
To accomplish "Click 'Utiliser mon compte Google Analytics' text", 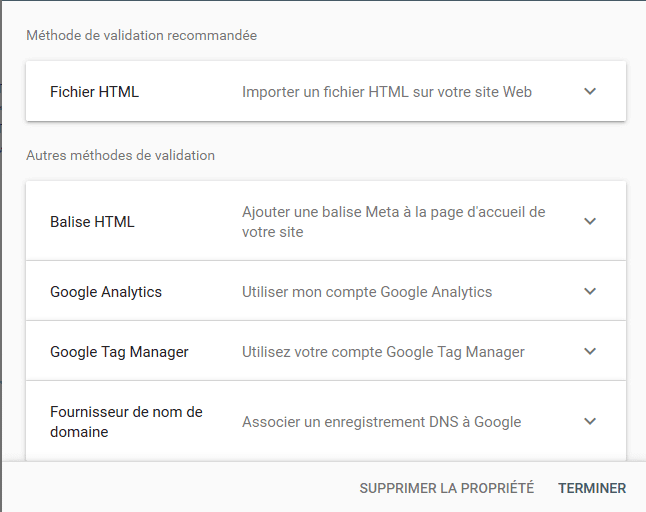I will [367, 292].
